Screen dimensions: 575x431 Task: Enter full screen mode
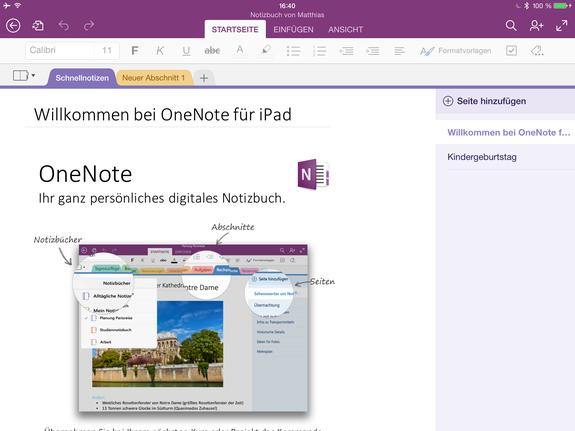coord(561,26)
